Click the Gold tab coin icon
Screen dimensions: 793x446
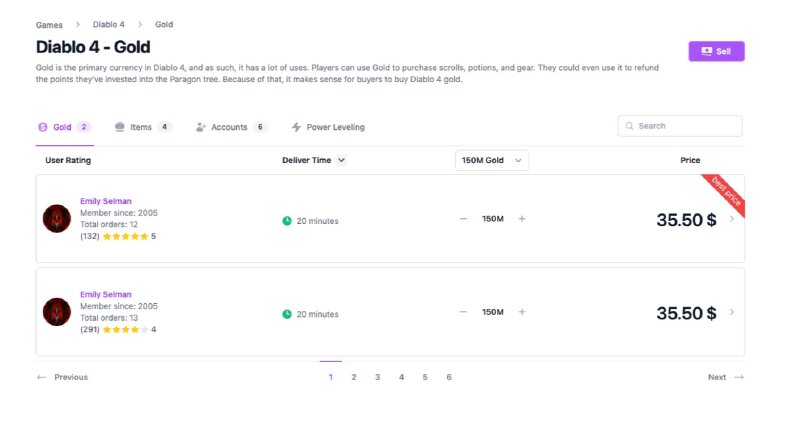43,127
